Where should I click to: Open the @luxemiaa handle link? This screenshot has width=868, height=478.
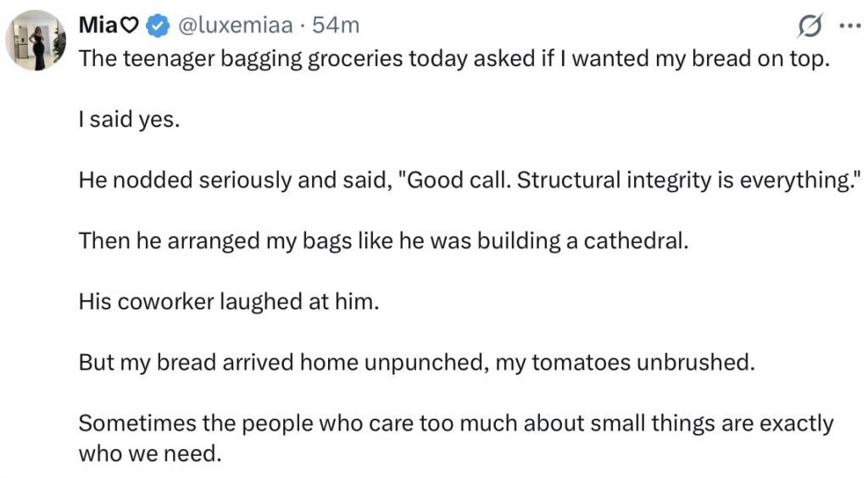pyautogui.click(x=234, y=26)
